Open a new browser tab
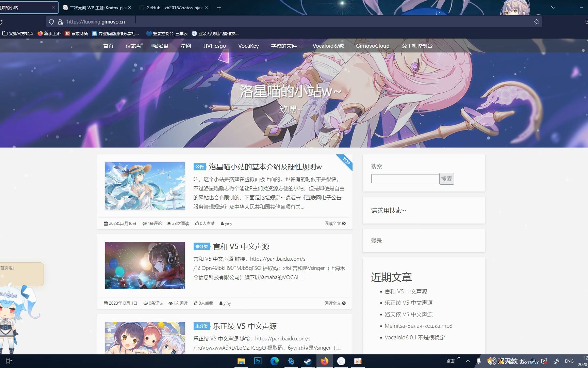 point(219,7)
